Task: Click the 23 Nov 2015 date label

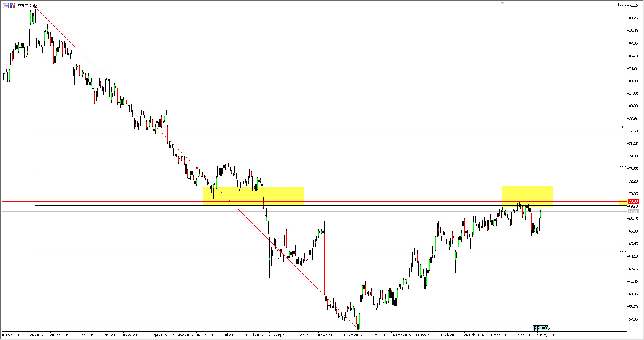Action: [377, 335]
